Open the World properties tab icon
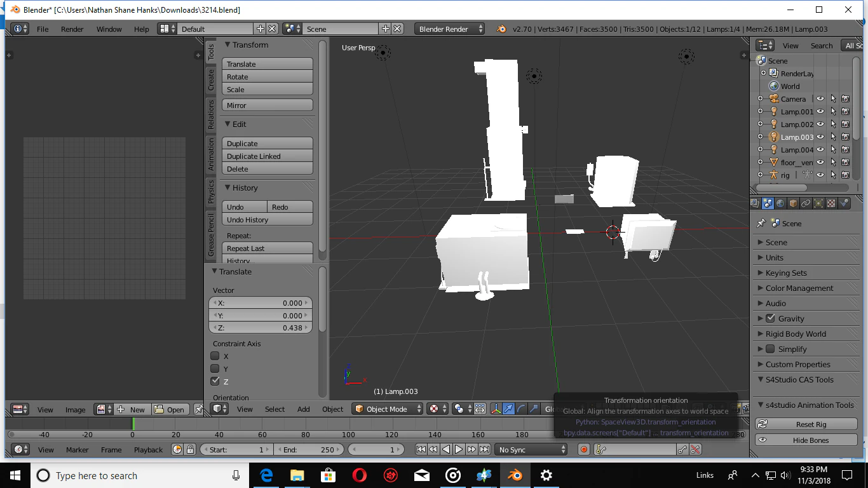The height and width of the screenshot is (488, 868). click(780, 203)
